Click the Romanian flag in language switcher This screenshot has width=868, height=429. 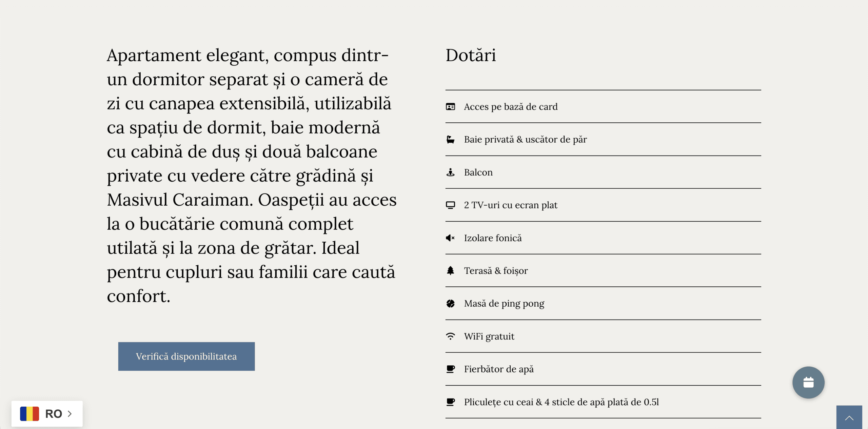click(29, 414)
